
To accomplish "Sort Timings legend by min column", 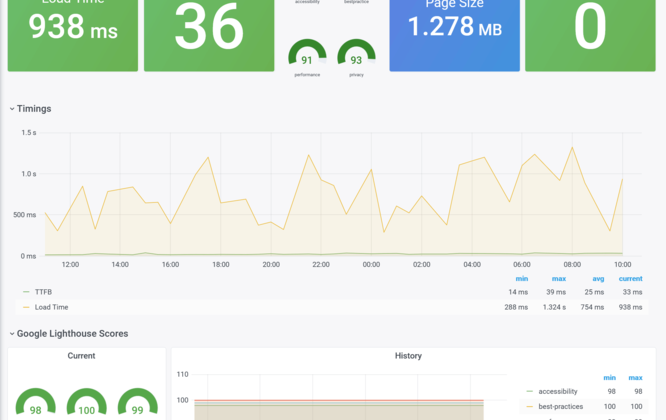I will tap(521, 278).
